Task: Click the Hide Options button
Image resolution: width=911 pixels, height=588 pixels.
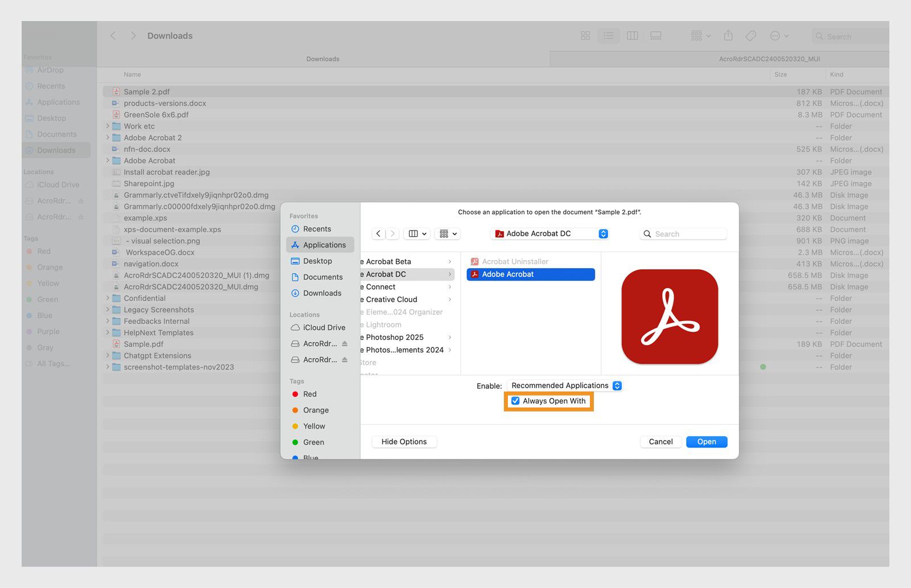Action: tap(404, 442)
